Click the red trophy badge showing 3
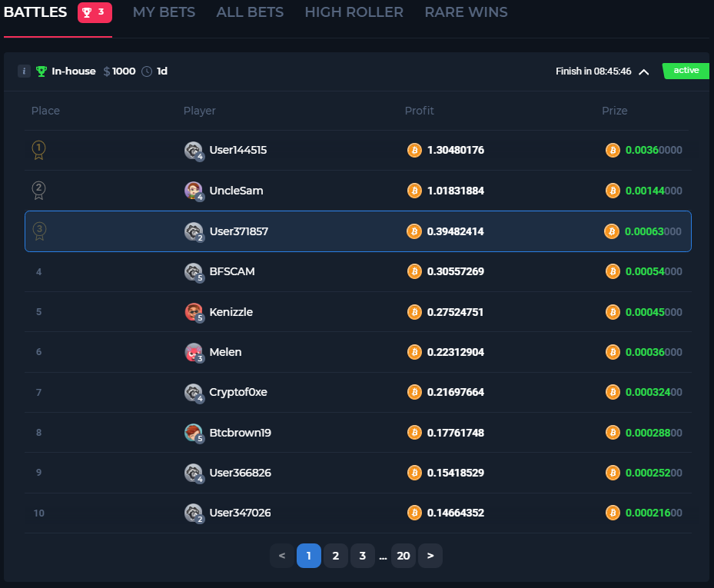The height and width of the screenshot is (588, 714). [x=95, y=12]
